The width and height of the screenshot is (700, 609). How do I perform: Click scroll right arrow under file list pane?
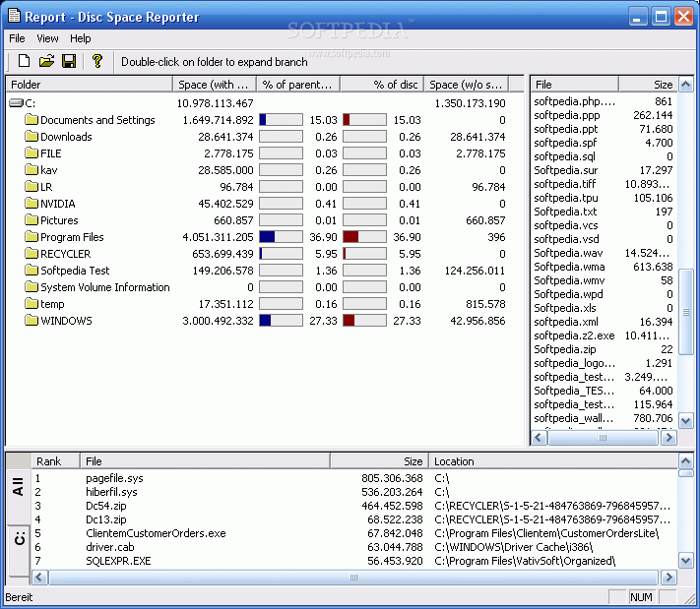(x=668, y=438)
